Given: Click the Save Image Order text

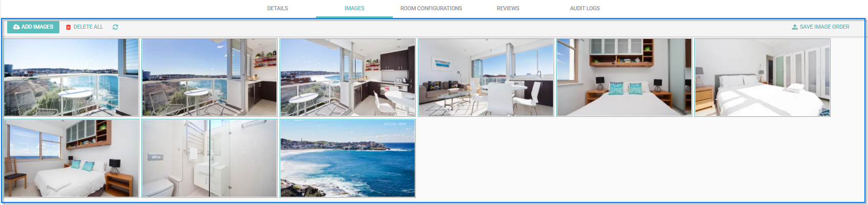Looking at the screenshot, I should [824, 27].
